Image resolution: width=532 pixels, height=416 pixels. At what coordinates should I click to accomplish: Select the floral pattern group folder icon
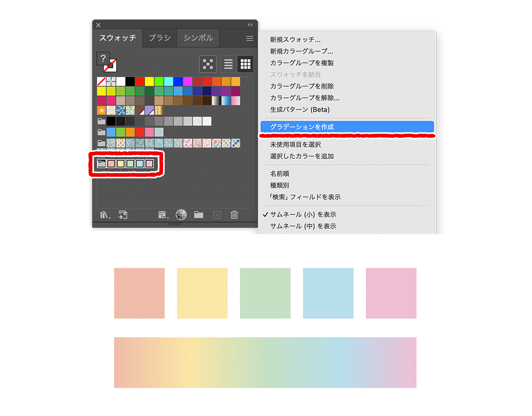pyautogui.click(x=101, y=143)
